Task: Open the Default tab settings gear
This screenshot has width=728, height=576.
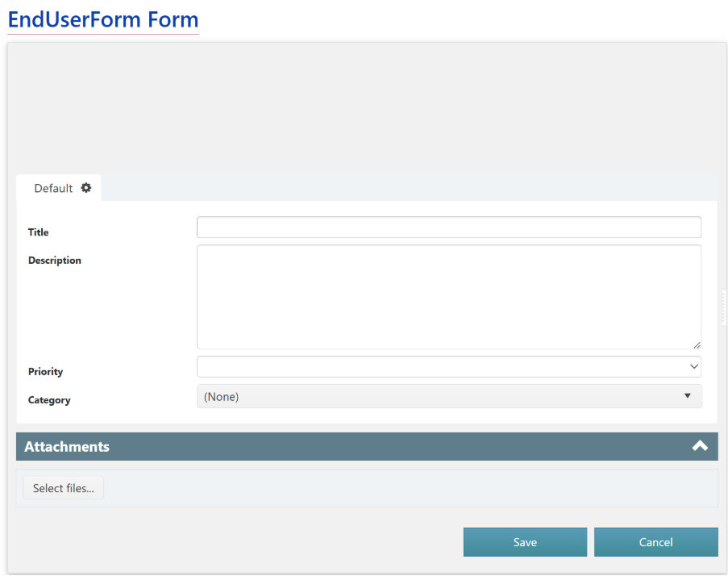Action: click(86, 188)
